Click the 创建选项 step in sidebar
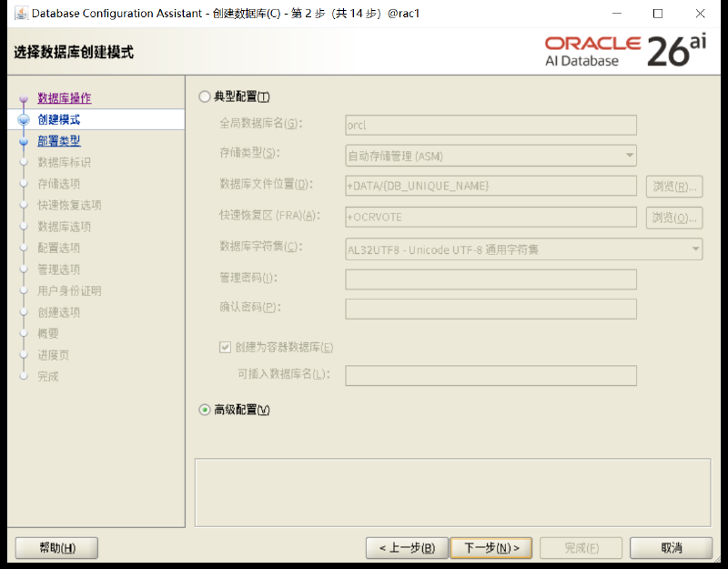This screenshot has height=569, width=728. tap(59, 311)
